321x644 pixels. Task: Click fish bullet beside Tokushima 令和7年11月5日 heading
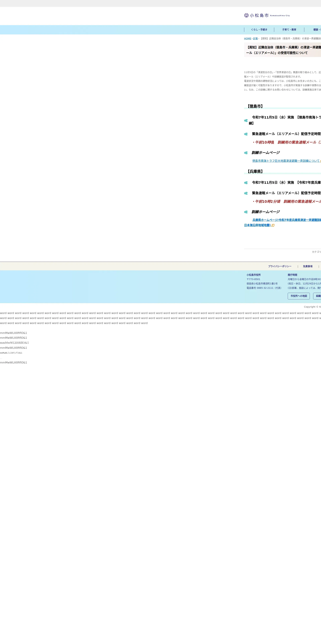tap(246, 121)
